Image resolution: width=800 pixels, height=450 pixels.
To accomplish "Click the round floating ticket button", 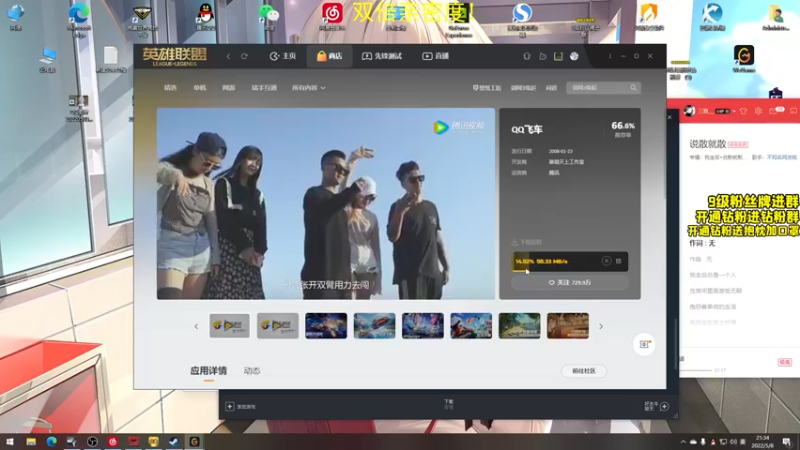I will (x=644, y=344).
